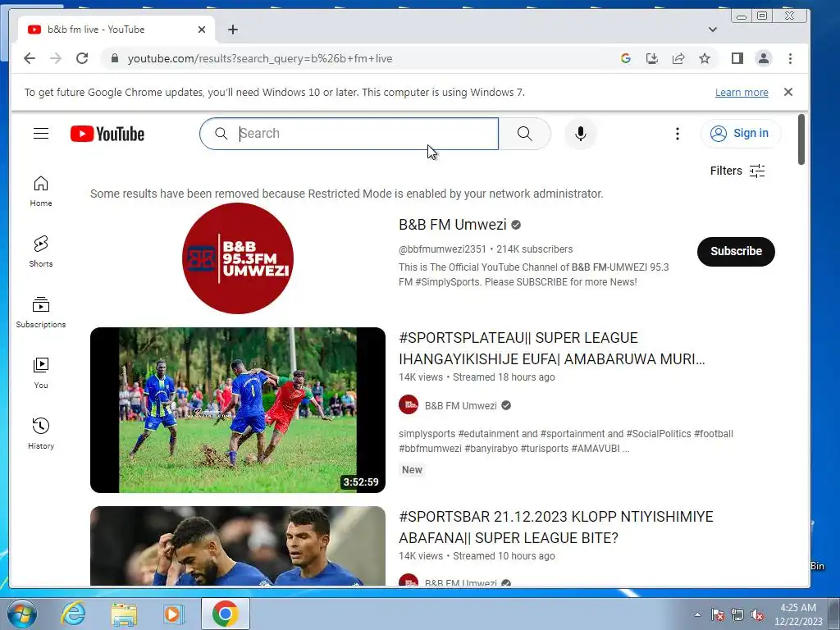Click the volume muted tray icon

point(757,615)
